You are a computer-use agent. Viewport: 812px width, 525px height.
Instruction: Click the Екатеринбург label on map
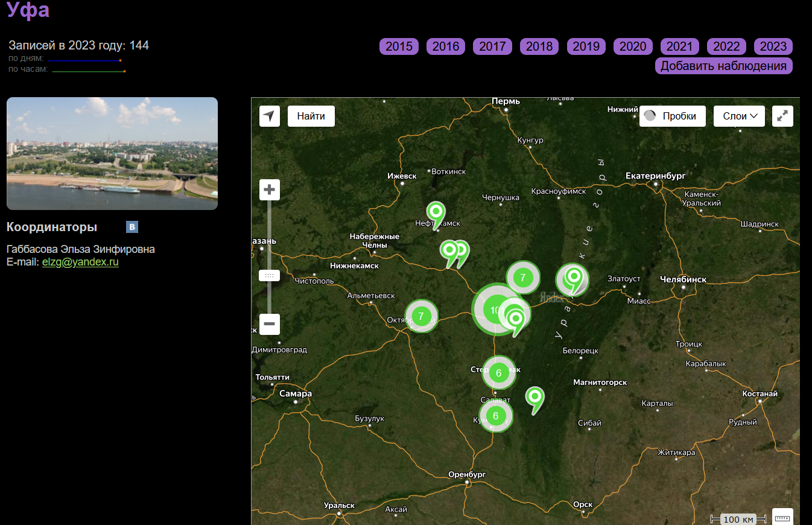point(656,176)
